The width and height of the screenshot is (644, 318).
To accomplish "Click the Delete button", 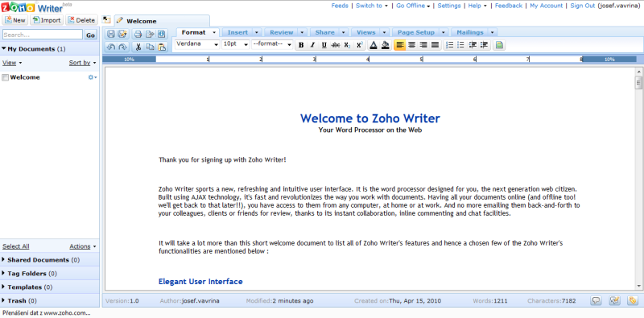I will [81, 19].
